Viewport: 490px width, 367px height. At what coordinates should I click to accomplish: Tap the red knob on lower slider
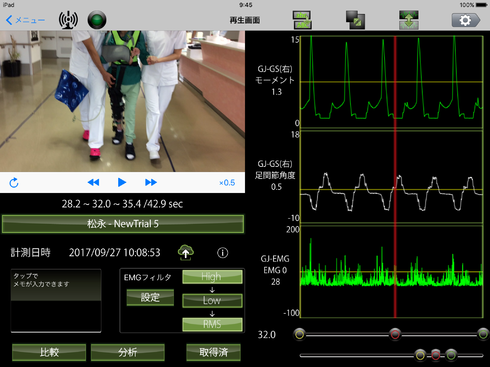pyautogui.click(x=436, y=355)
